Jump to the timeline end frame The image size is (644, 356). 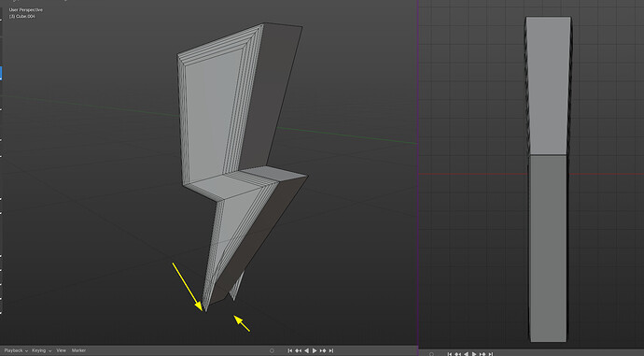tap(331, 350)
